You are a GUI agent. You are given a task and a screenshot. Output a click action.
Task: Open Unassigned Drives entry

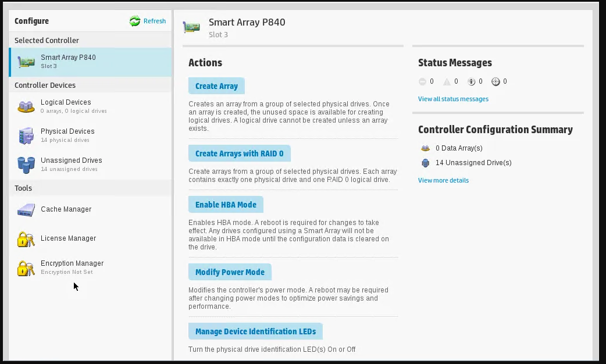click(x=91, y=164)
